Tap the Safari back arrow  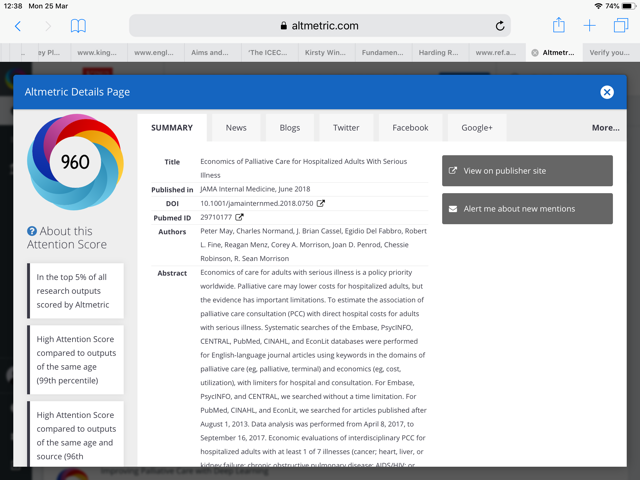click(x=18, y=26)
